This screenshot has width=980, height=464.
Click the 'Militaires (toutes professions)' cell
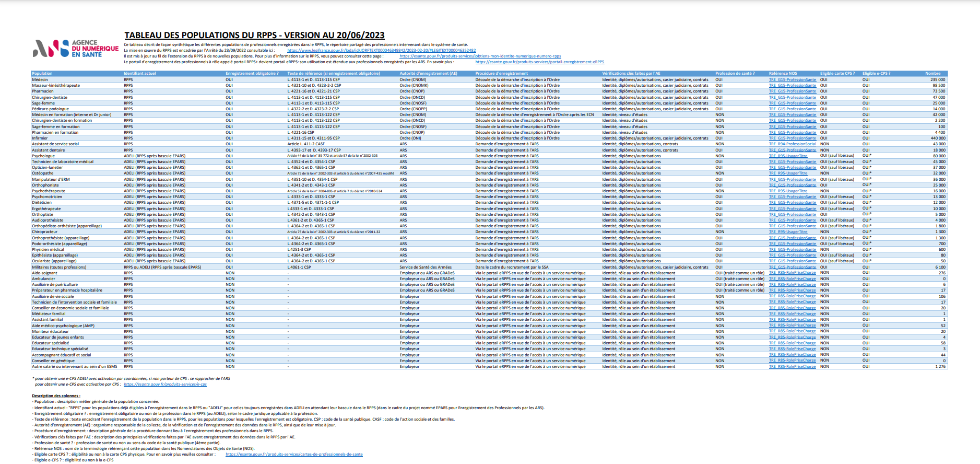tap(59, 267)
